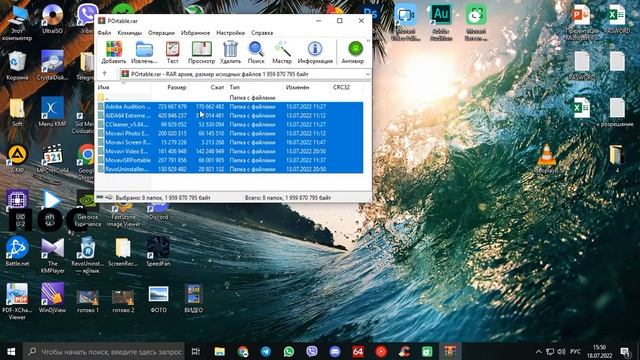Image resolution: width=640 pixels, height=360 pixels.
Task: Open the Справка menu
Action: (x=262, y=33)
